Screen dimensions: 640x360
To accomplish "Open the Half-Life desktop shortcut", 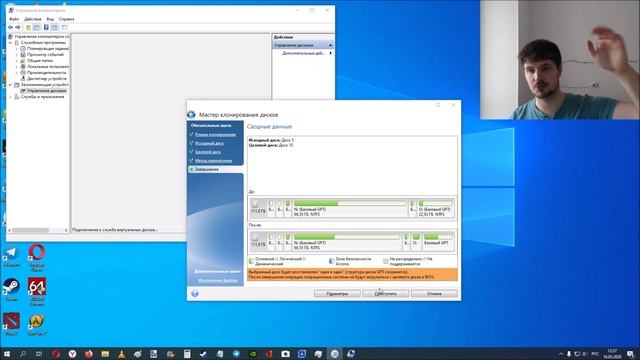I will pyautogui.click(x=37, y=324).
